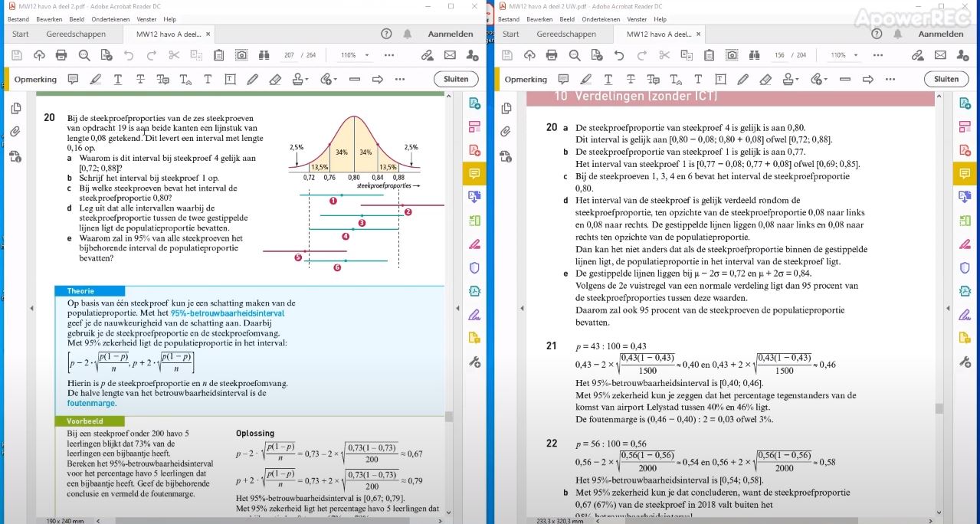View notifications bell in the left window
Viewport: 980px width, 524px height.
pos(408,34)
